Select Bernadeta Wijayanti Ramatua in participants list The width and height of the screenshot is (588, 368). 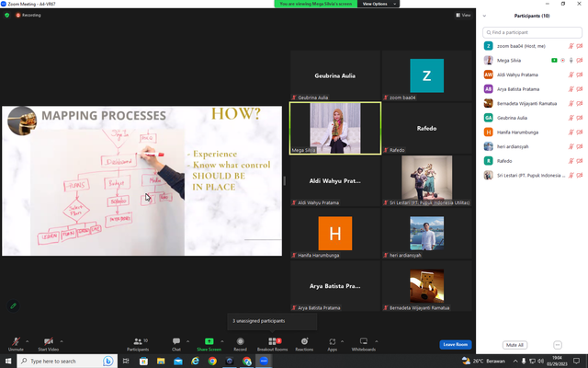(532, 103)
